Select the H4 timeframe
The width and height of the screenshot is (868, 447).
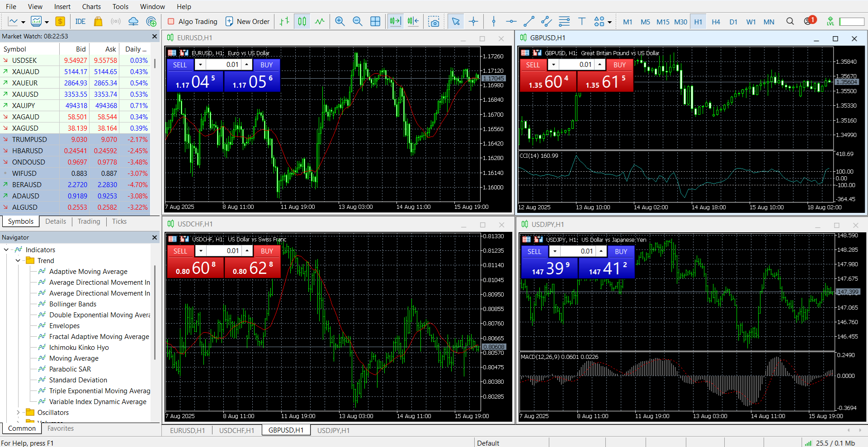point(716,22)
